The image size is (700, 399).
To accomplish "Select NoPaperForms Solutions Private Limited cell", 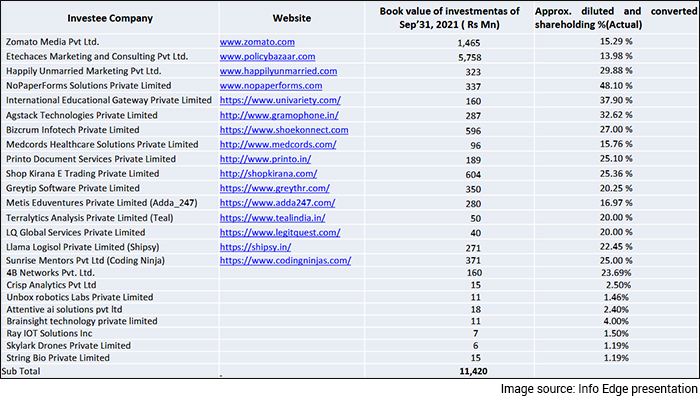I will [x=88, y=86].
